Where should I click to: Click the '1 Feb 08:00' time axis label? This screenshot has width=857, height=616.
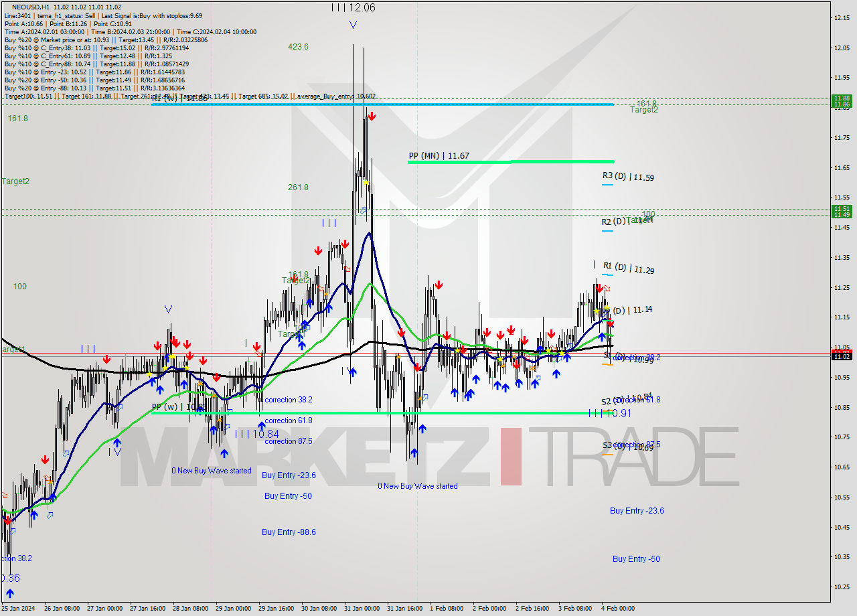(x=446, y=609)
